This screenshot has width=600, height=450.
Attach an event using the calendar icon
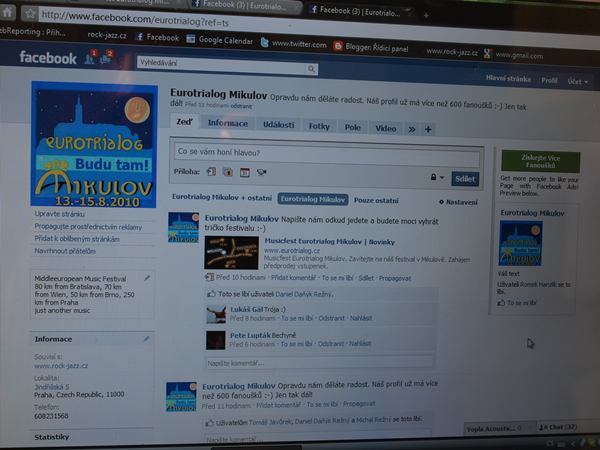point(245,173)
